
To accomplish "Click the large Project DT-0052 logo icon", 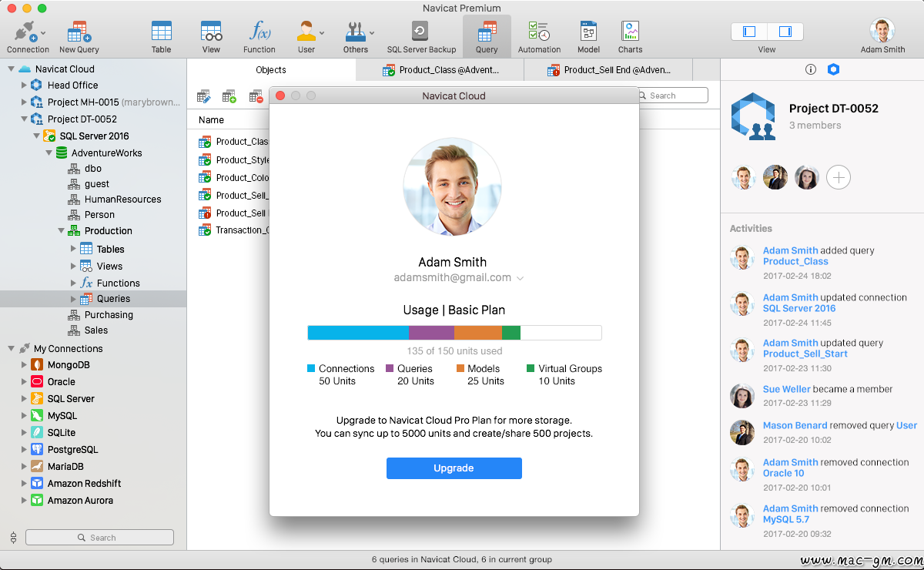I will pyautogui.click(x=753, y=117).
